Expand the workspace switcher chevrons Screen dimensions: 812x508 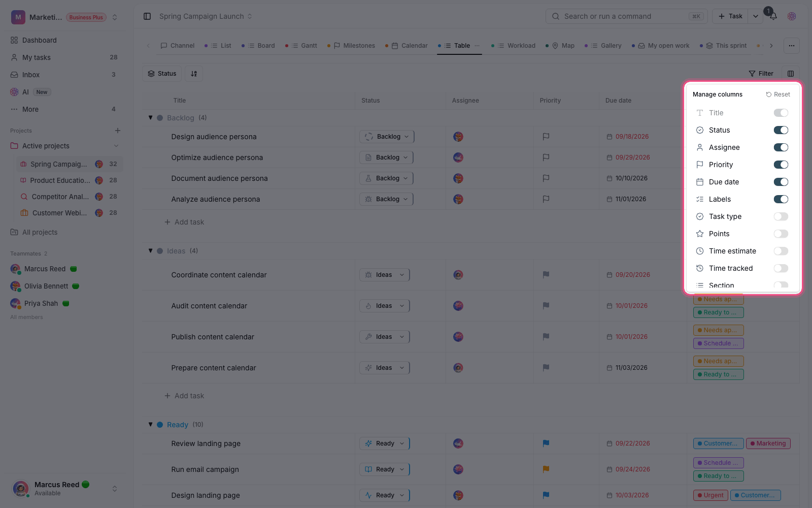point(115,17)
